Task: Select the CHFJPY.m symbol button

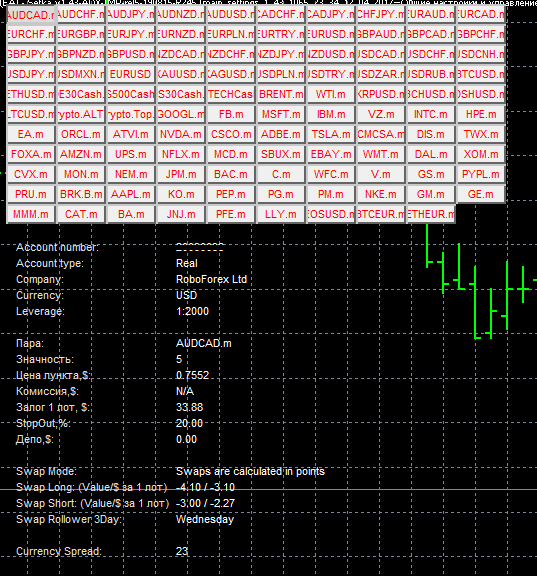Action: pos(381,15)
